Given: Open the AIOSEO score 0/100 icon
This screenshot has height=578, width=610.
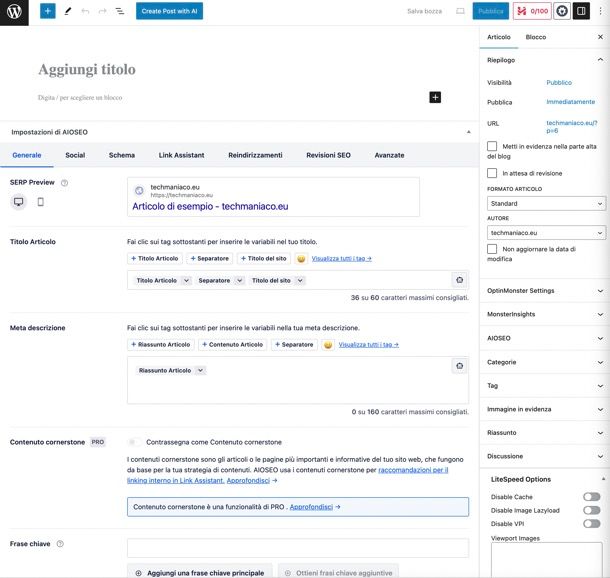Looking at the screenshot, I should click(x=532, y=11).
